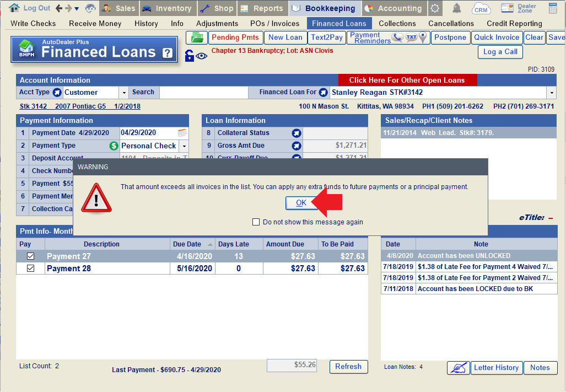Click the green dollar Payment Type icon
Viewport: 566px width, 392px height.
coord(114,146)
